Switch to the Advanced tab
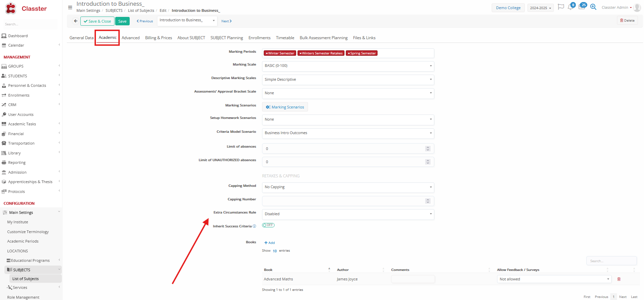 point(130,38)
